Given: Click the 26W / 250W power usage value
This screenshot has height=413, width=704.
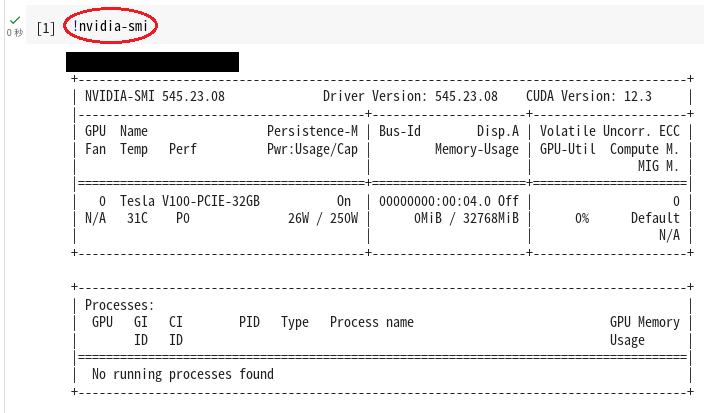Looking at the screenshot, I should [x=323, y=218].
